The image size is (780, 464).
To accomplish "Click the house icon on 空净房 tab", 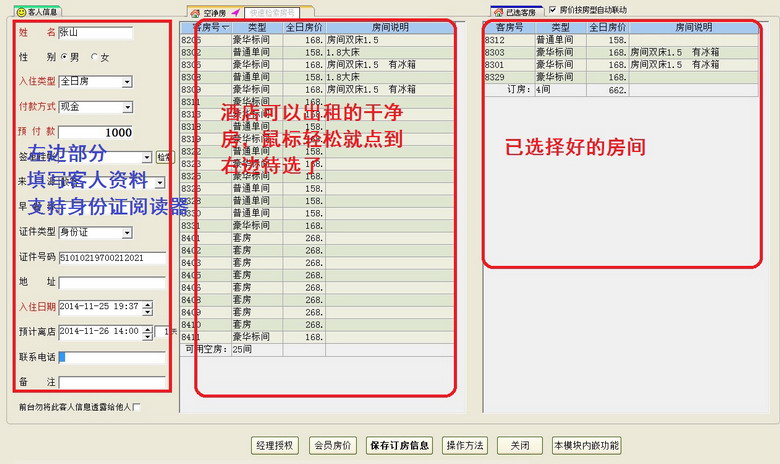I will pos(195,13).
